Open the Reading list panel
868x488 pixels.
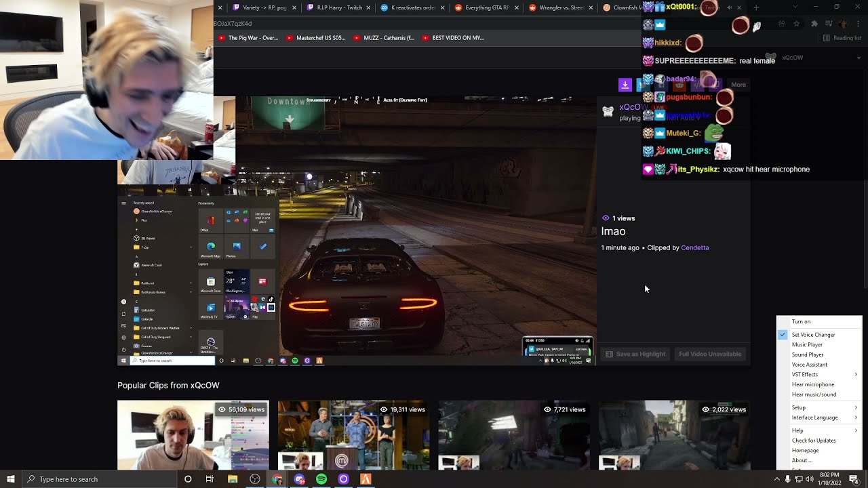[x=842, y=38]
